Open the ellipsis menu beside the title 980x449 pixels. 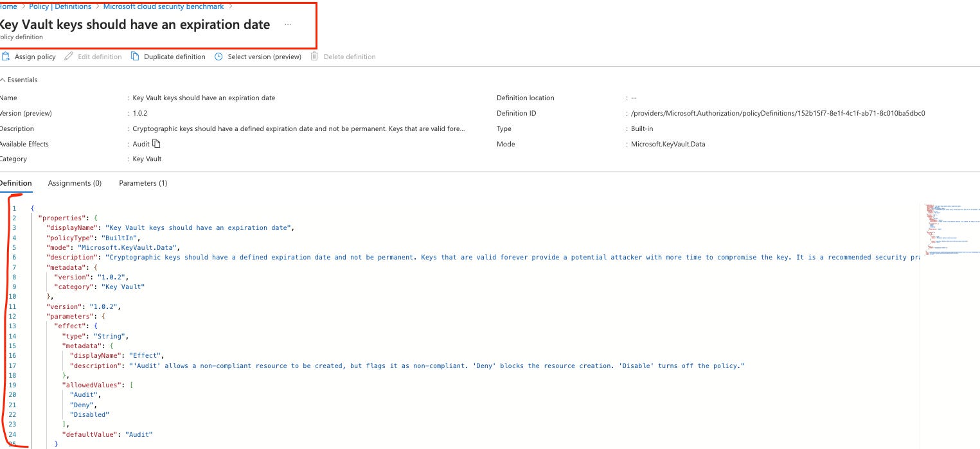click(288, 24)
